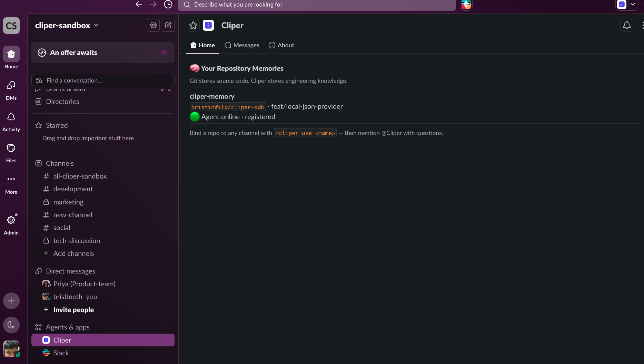
Task: Click the green Agent online status dot
Action: pos(195,117)
